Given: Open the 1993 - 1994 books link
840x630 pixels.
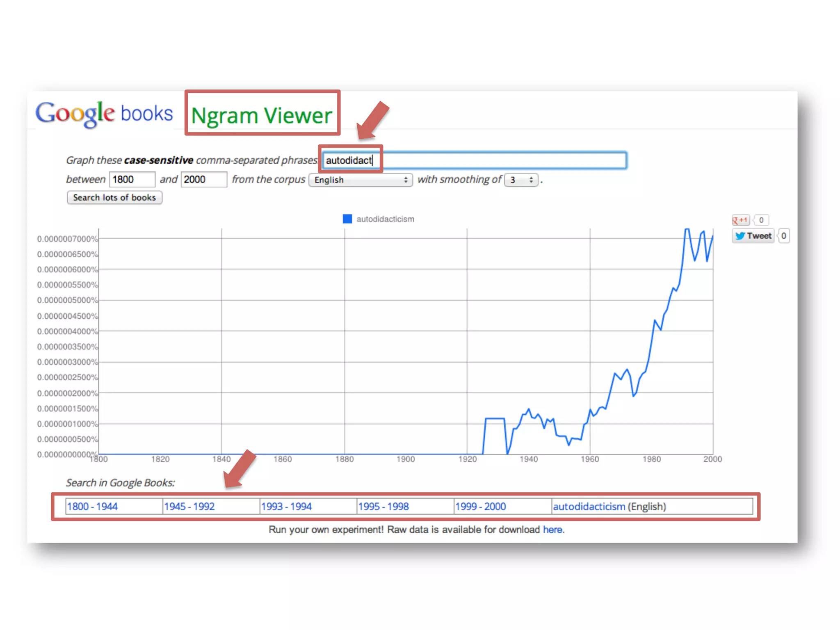Looking at the screenshot, I should [x=286, y=507].
